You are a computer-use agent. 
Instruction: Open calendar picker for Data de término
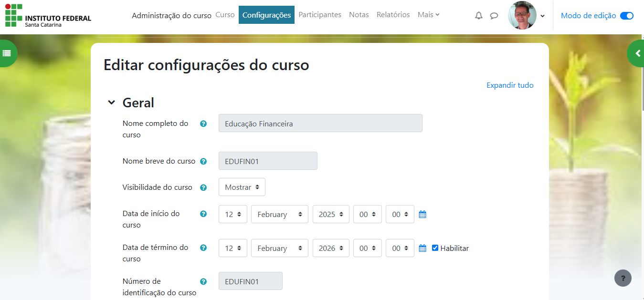tap(422, 248)
